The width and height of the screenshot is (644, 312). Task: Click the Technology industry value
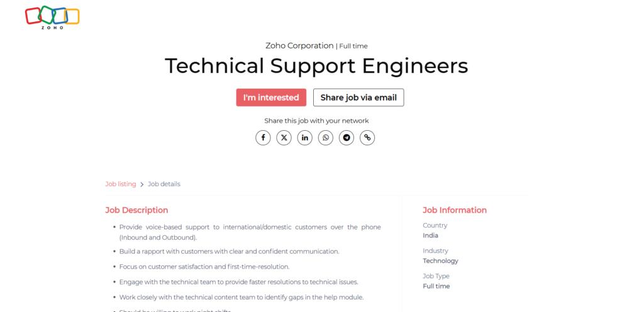click(440, 261)
